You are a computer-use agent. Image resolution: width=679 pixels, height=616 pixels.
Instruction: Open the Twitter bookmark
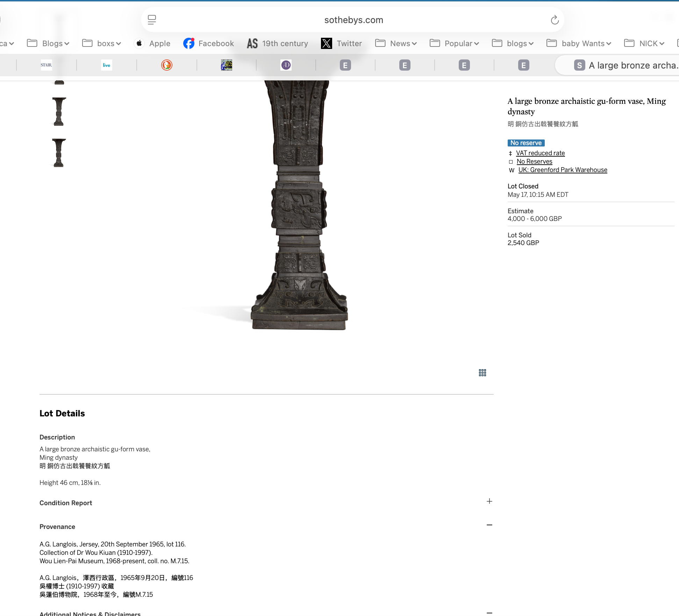[341, 43]
